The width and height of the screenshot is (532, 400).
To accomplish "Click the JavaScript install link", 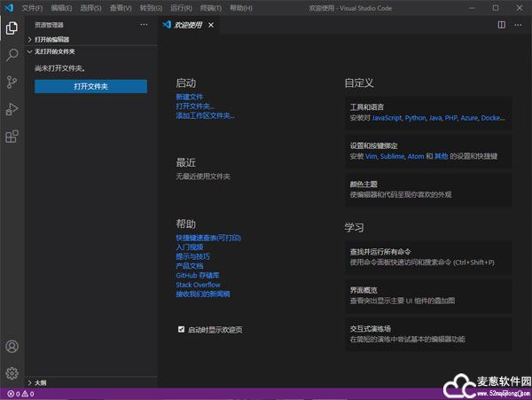I will tap(387, 118).
